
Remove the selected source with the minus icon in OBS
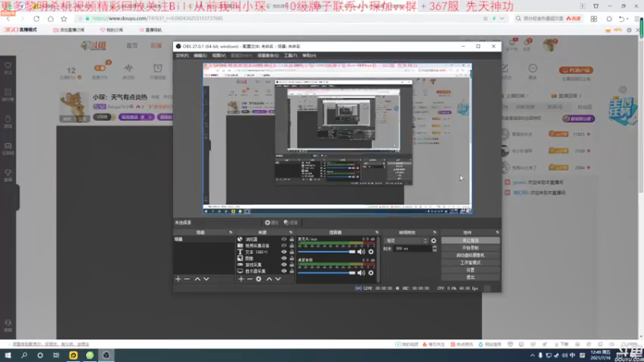tap(250, 279)
